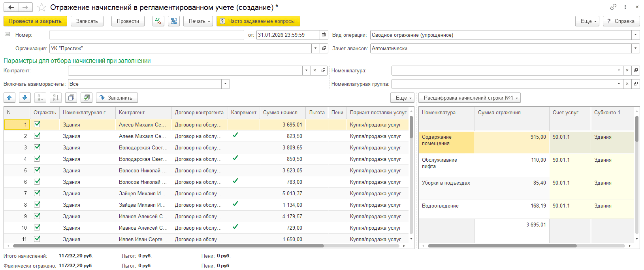The image size is (644, 270).
Task: Move the selected row down with arrow
Action: pos(24,98)
